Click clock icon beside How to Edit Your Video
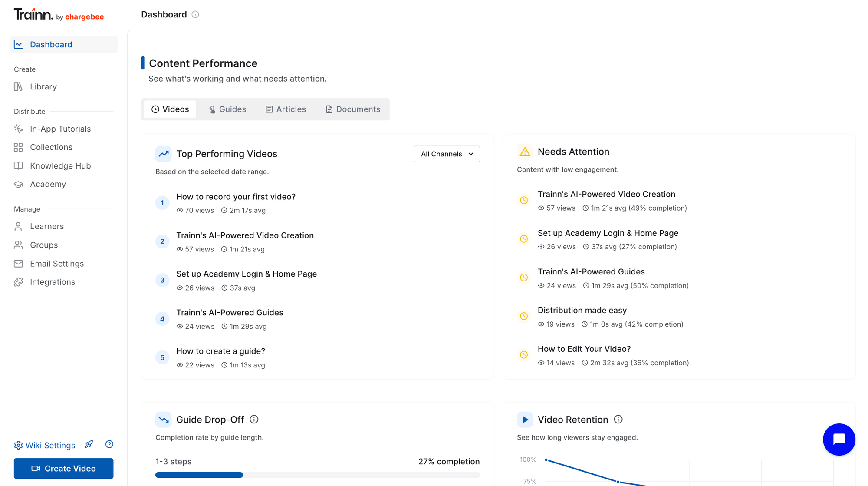The width and height of the screenshot is (868, 486). click(524, 355)
